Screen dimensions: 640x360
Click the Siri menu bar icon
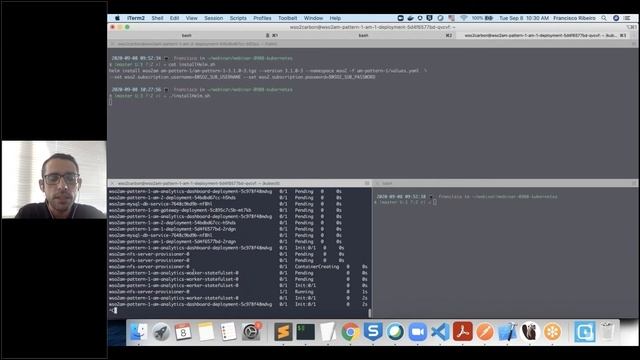point(616,18)
